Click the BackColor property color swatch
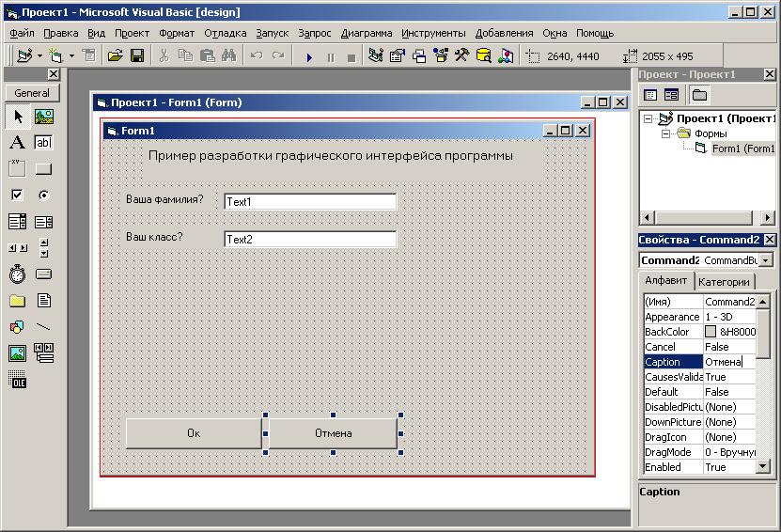781x532 pixels. pos(711,332)
